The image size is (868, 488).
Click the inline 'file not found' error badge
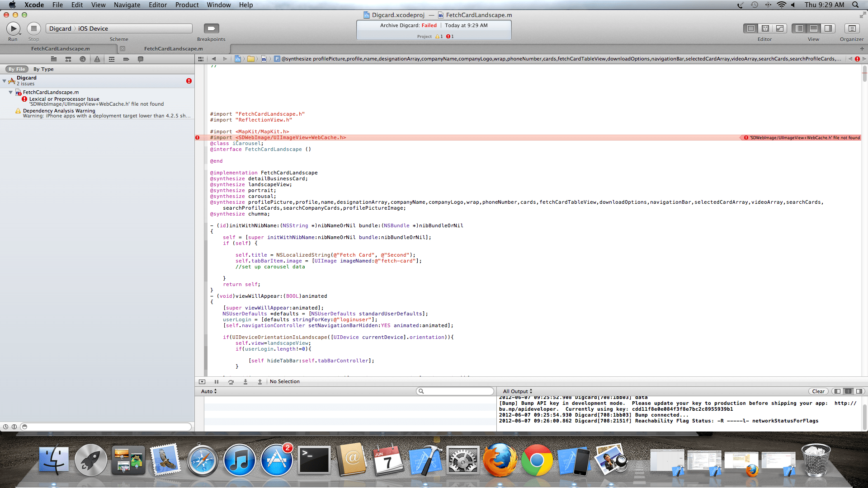click(x=802, y=138)
